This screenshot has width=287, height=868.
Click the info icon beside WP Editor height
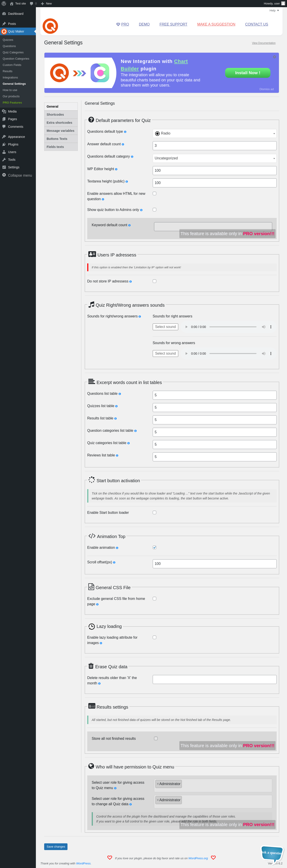pos(116,169)
